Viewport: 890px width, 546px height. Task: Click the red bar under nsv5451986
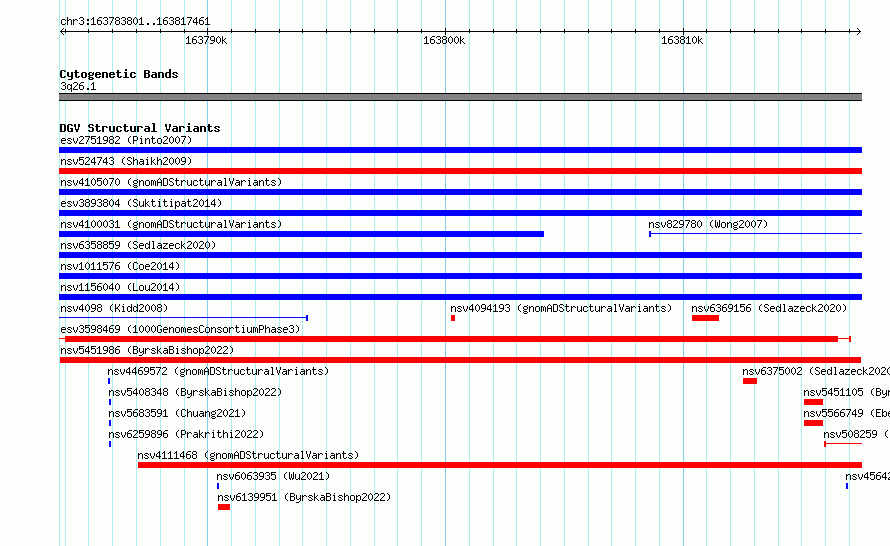coord(460,360)
